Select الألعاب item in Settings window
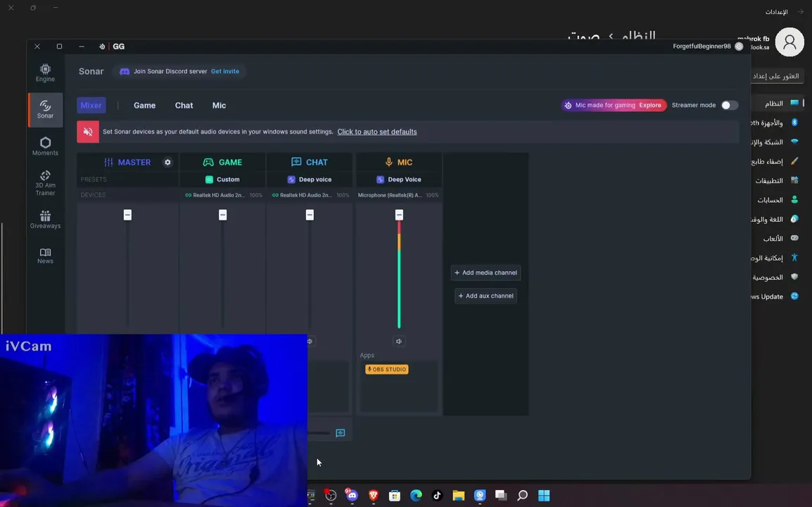This screenshot has width=812, height=507. pos(780,239)
